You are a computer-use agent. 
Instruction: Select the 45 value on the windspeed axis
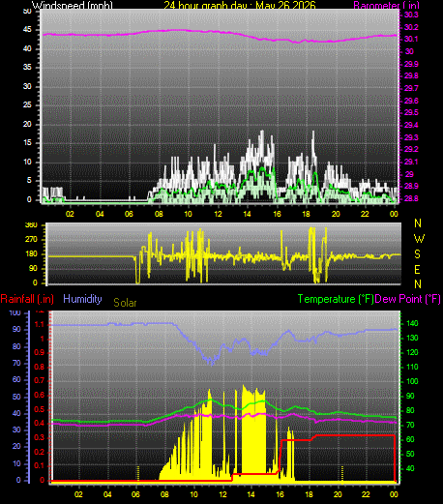click(27, 30)
